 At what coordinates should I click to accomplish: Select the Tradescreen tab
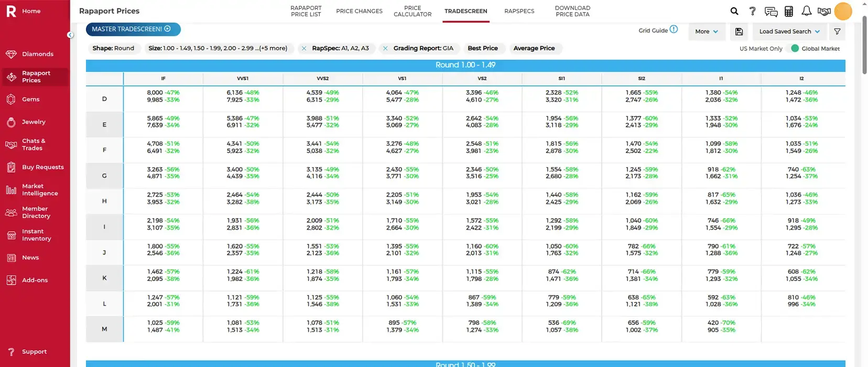[x=466, y=11]
